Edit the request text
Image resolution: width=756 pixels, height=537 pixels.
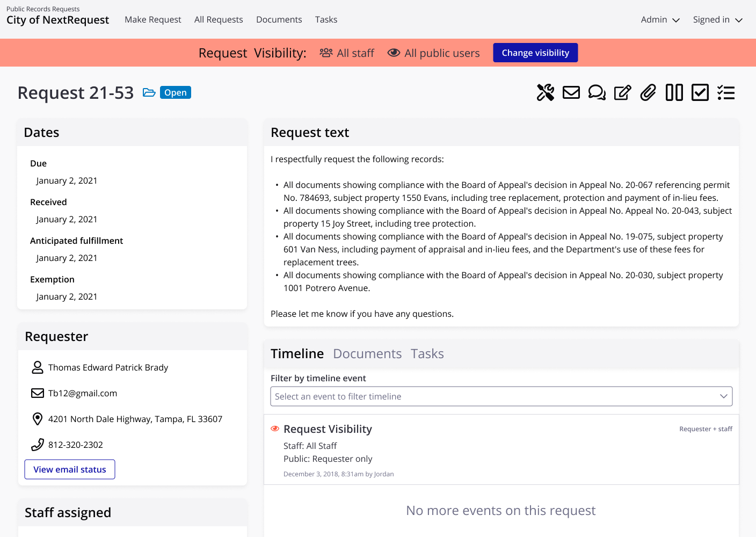pos(622,92)
